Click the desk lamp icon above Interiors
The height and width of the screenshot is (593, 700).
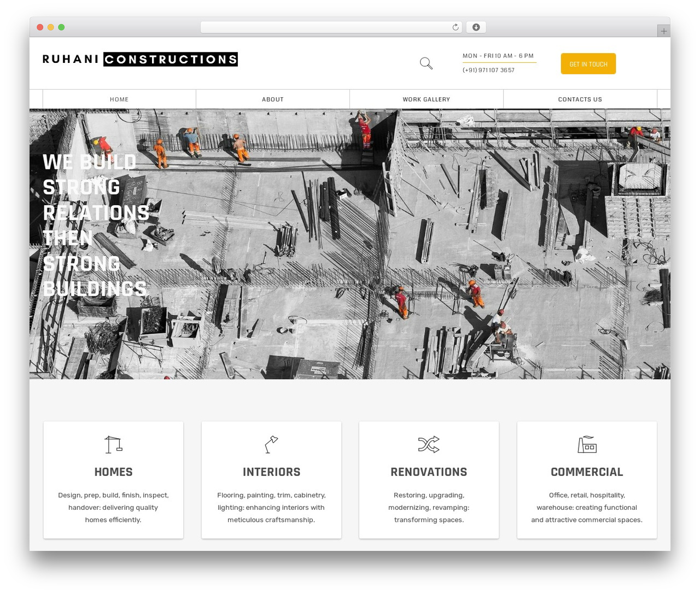[271, 444]
